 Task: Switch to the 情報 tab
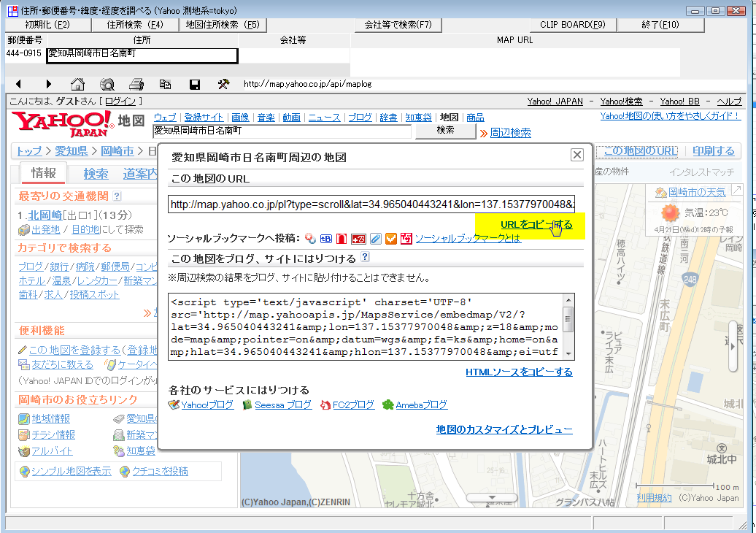(x=43, y=173)
